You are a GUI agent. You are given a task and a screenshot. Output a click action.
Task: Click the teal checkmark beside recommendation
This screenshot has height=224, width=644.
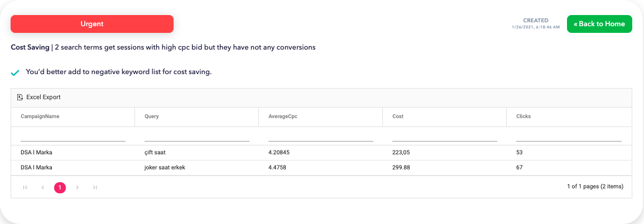[15, 72]
